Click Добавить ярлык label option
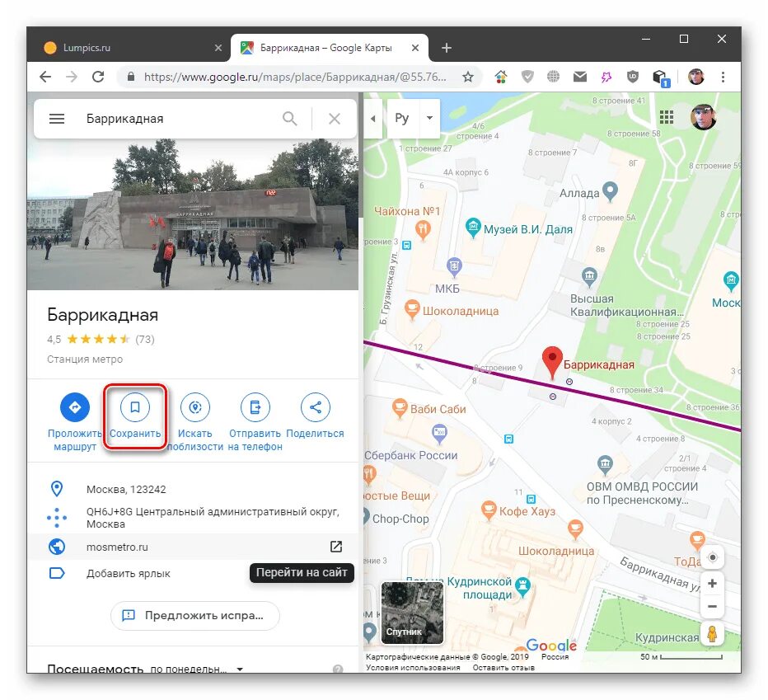 click(129, 574)
